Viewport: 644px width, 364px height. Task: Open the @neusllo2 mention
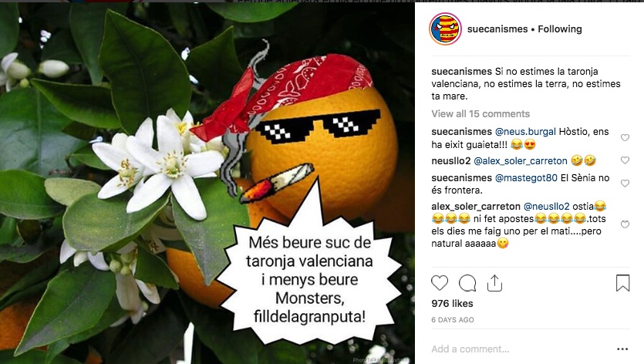(x=547, y=206)
